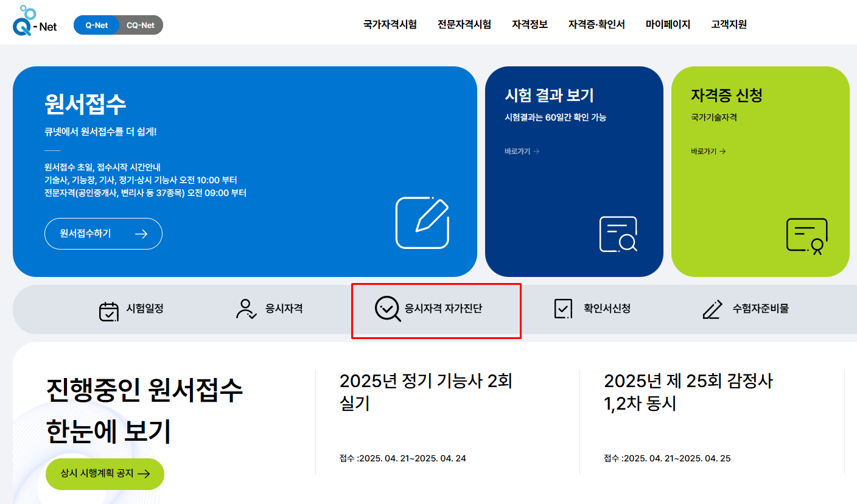Open 2025년 정기 기능사 2회 실기 entry
This screenshot has width=857, height=504.
(x=426, y=392)
